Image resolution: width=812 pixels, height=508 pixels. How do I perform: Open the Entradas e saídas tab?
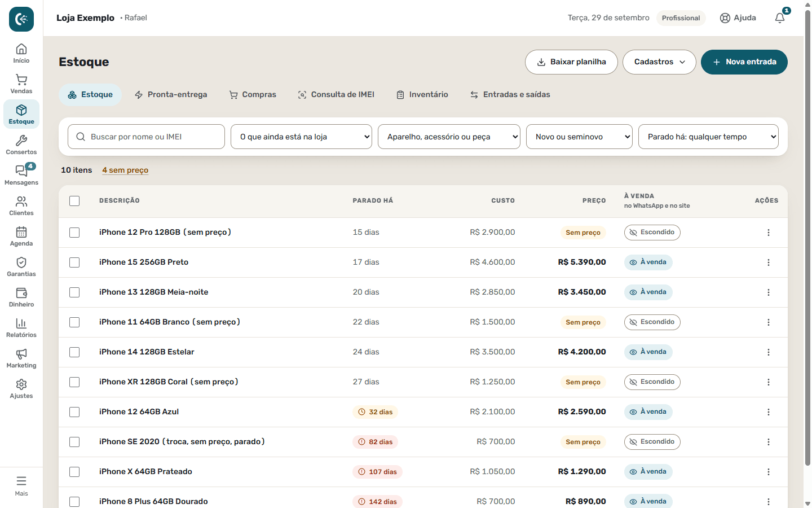click(x=510, y=95)
